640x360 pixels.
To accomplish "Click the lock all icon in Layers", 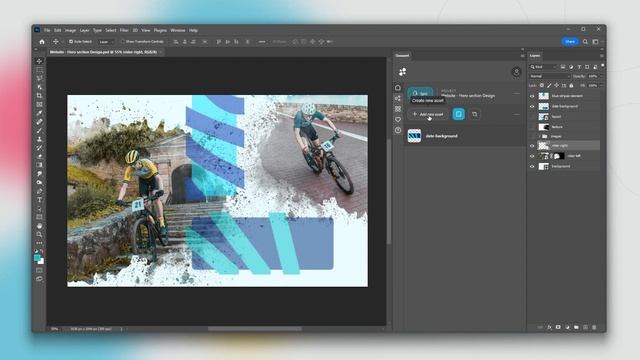I will [x=571, y=86].
